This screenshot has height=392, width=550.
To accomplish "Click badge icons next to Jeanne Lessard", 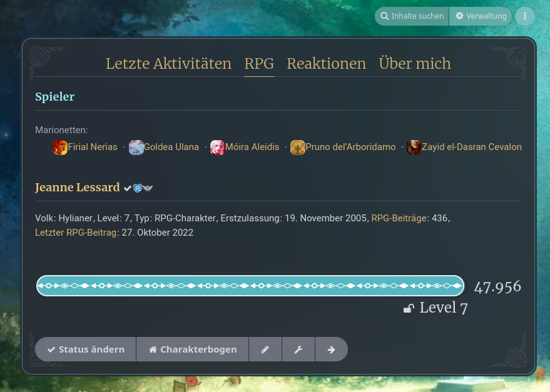I will pos(138,188).
